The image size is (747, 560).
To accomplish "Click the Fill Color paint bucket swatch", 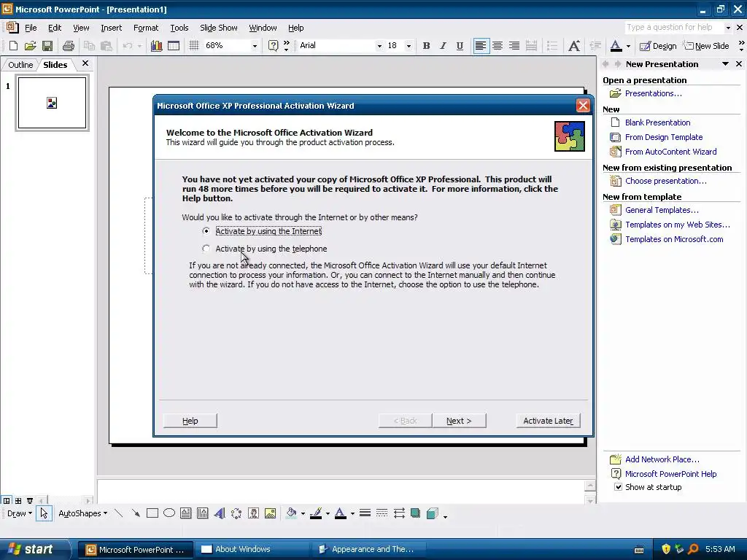I will click(291, 513).
